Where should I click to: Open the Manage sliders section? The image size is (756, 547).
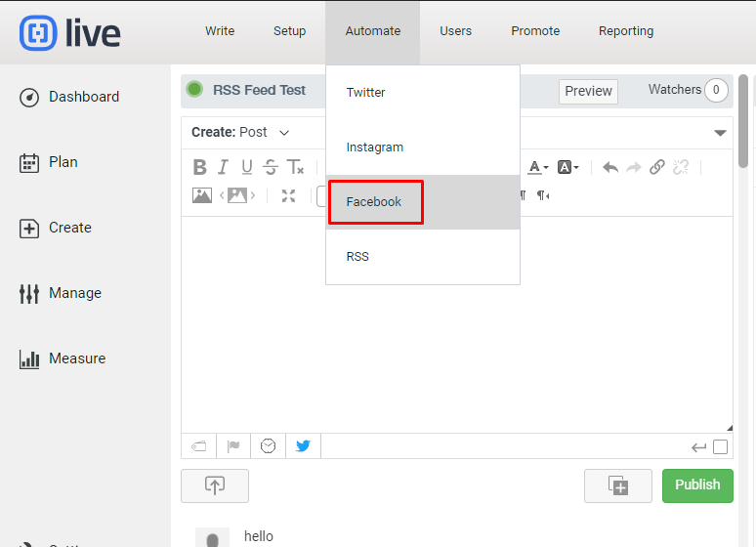pyautogui.click(x=61, y=293)
